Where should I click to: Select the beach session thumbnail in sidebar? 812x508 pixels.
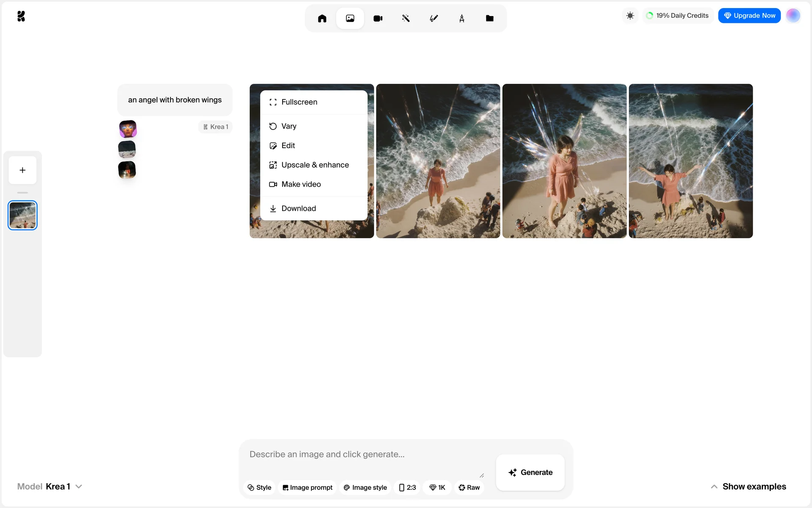(x=22, y=215)
